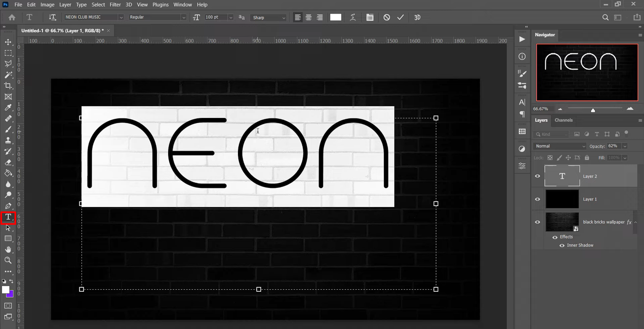Click the Navigator zoom percentage field
The height and width of the screenshot is (329, 644).
click(x=541, y=109)
